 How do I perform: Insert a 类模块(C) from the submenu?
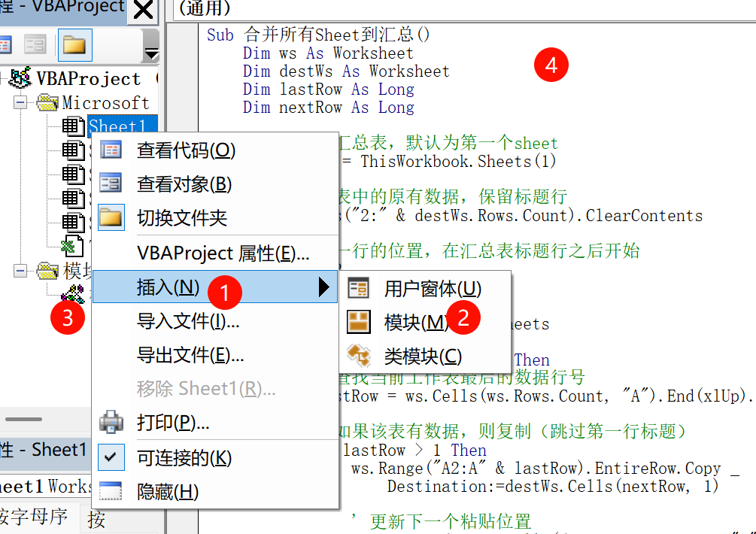point(425,357)
